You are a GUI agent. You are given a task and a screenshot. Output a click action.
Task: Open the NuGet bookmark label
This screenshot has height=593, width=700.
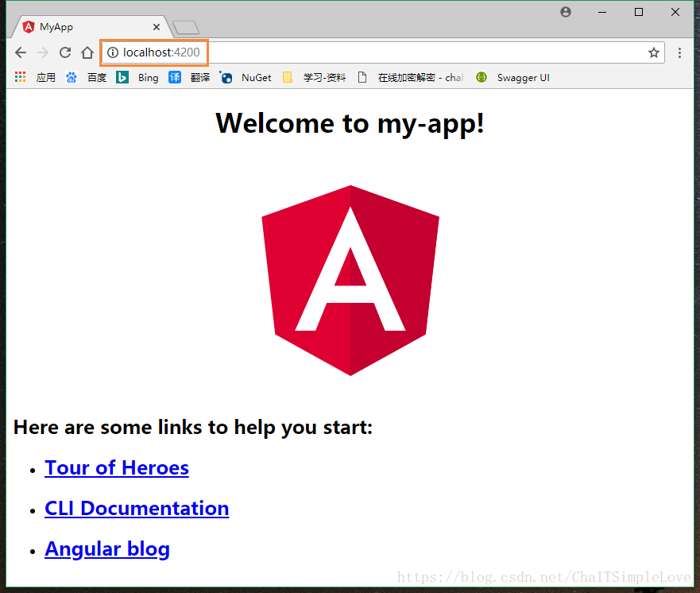point(257,78)
